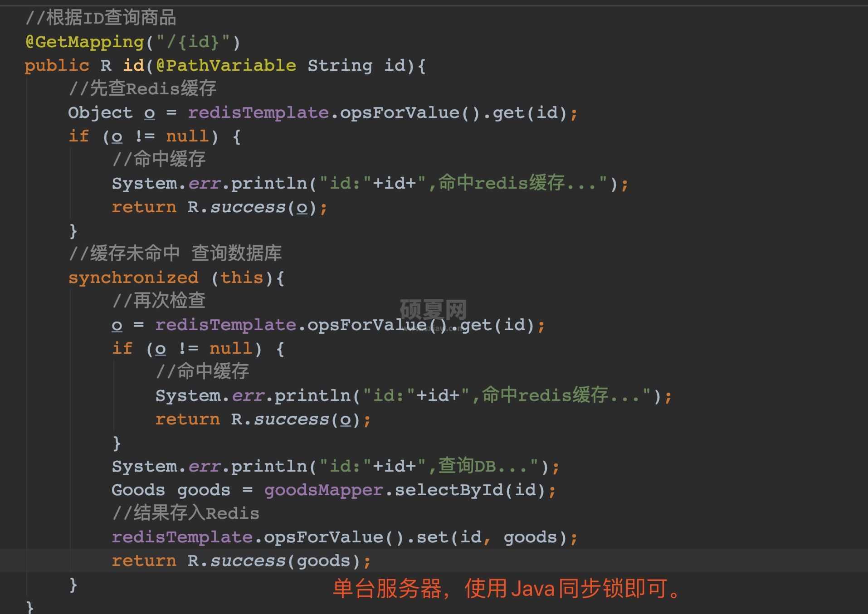Click the "String" parameter type
The height and width of the screenshot is (614, 868).
pos(340,66)
